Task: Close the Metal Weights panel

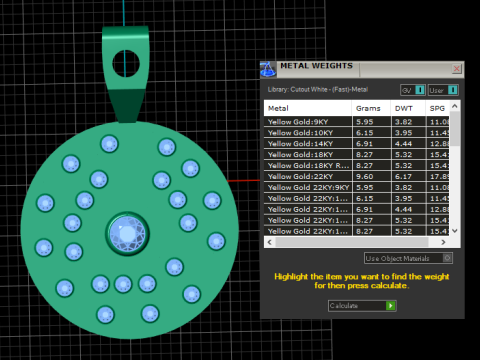Action: coord(456,69)
